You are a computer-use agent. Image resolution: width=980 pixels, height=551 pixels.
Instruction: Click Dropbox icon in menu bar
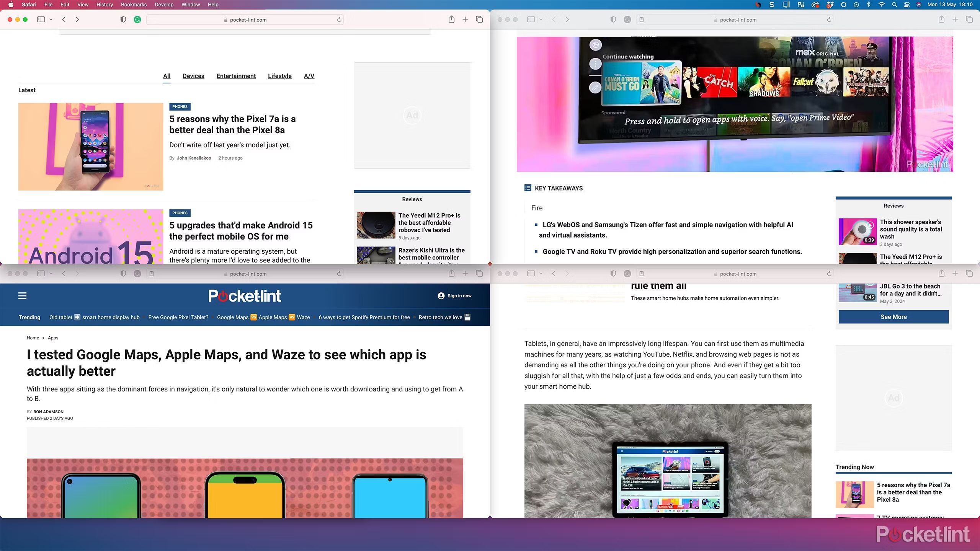coord(830,5)
